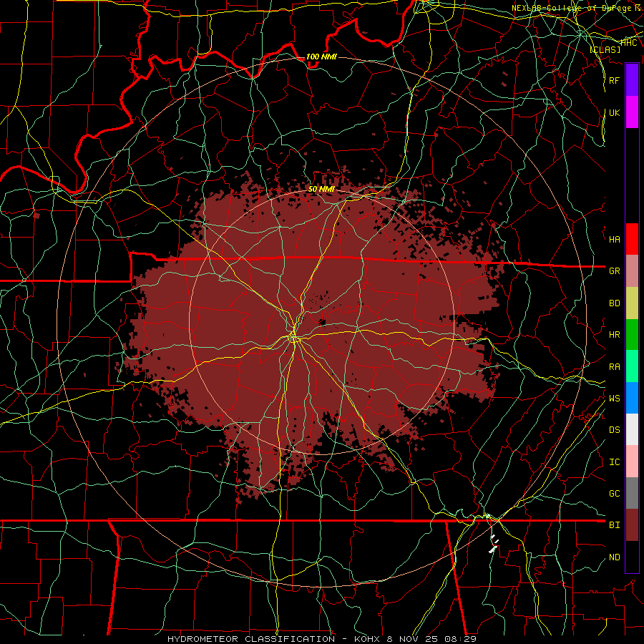Image resolution: width=644 pixels, height=644 pixels.
Task: Click the "50 NMI" range ring label
Action: [x=321, y=189]
